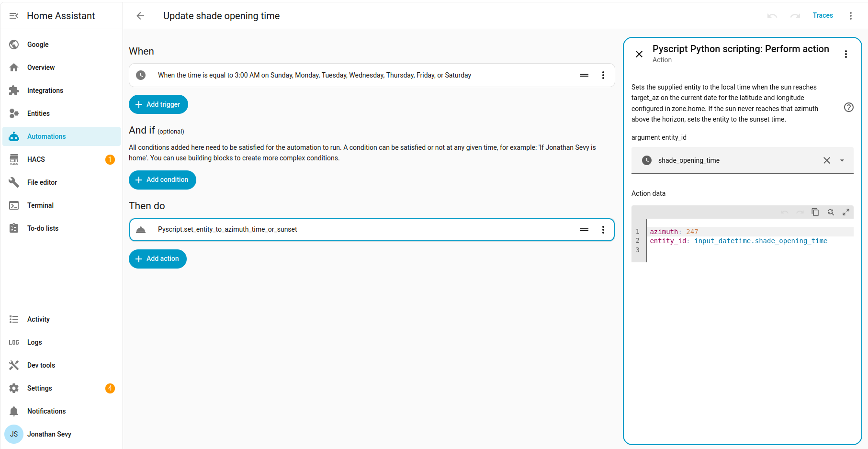868x449 pixels.
Task: Go to the Overview dashboard
Action: (61, 67)
